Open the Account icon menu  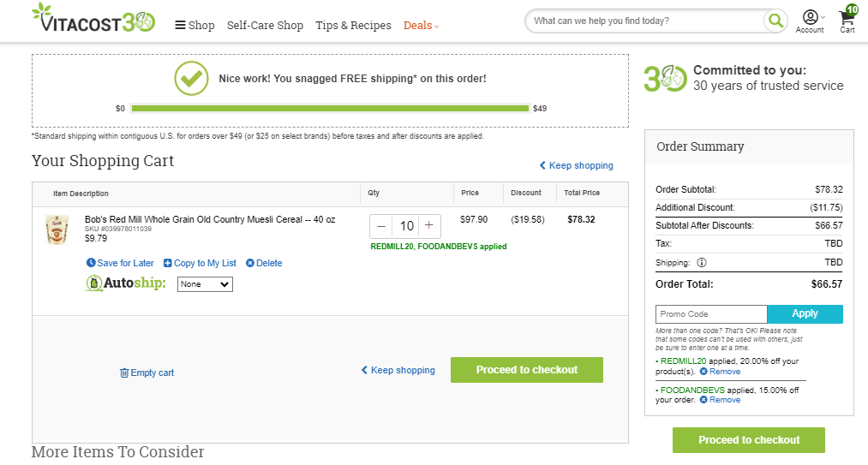(810, 22)
